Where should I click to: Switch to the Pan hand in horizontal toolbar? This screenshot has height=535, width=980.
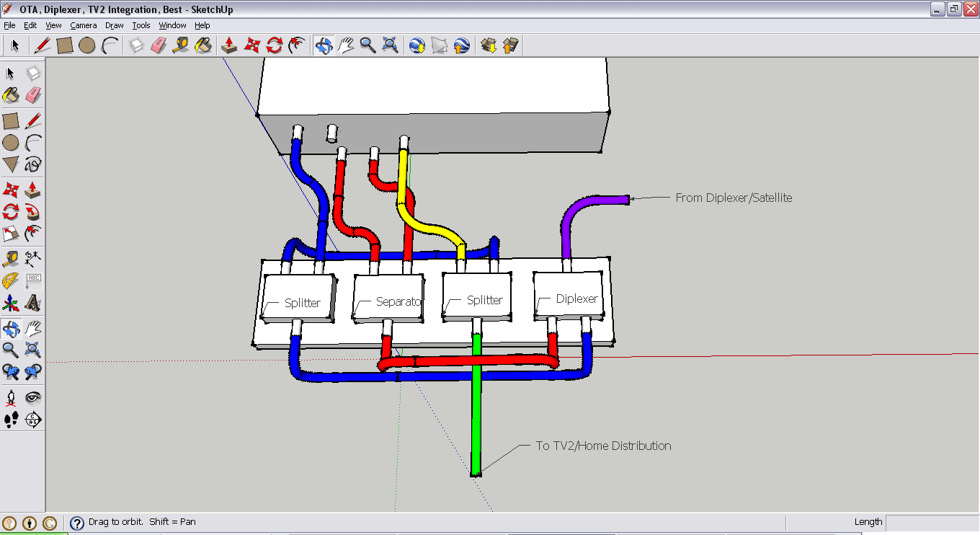(x=346, y=45)
